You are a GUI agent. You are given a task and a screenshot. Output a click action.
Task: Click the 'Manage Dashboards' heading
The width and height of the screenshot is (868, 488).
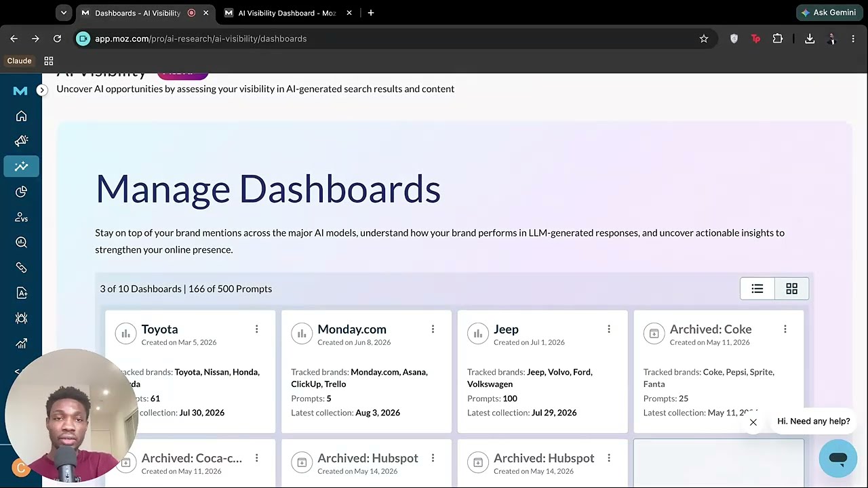point(268,188)
